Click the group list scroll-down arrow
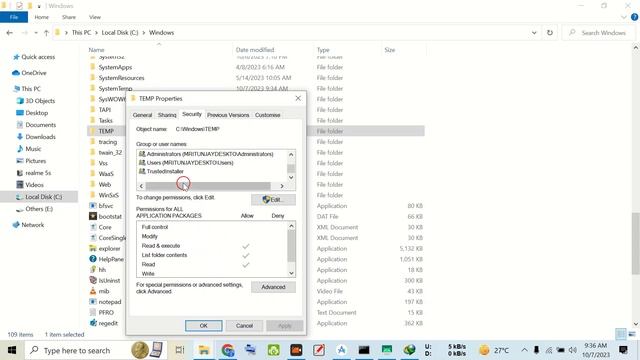The height and width of the screenshot is (360, 640). [x=291, y=177]
